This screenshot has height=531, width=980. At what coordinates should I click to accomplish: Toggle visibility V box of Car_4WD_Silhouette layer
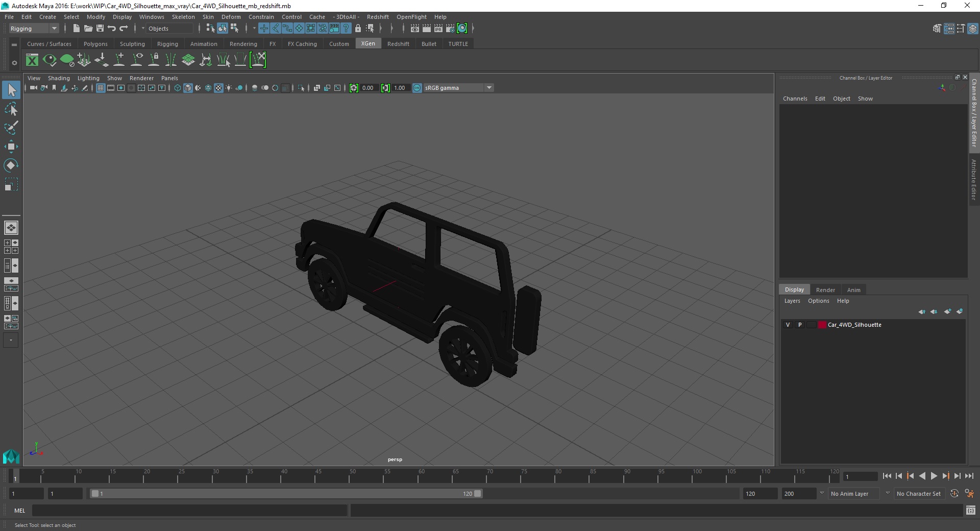(788, 325)
